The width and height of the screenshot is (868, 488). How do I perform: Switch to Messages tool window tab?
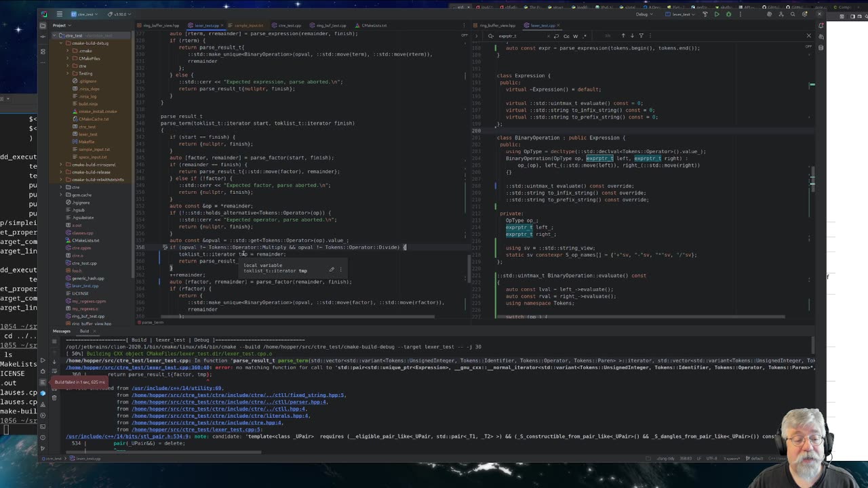tap(61, 331)
